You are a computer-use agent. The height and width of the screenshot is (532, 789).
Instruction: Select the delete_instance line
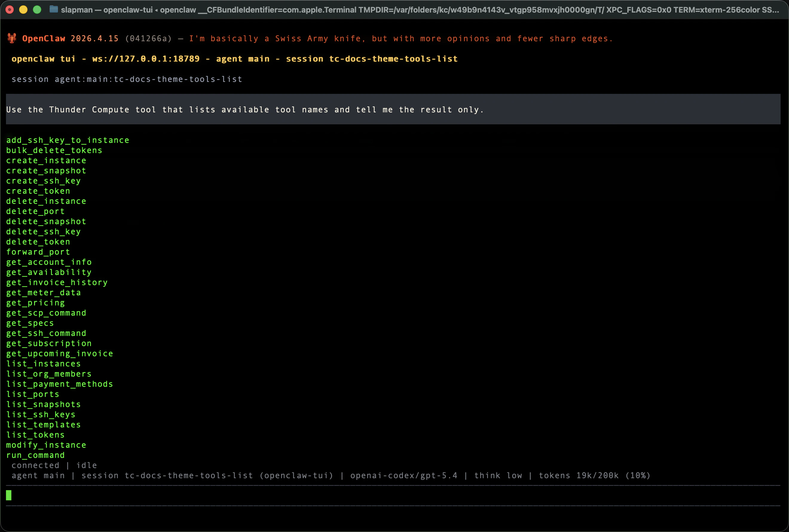pyautogui.click(x=46, y=201)
